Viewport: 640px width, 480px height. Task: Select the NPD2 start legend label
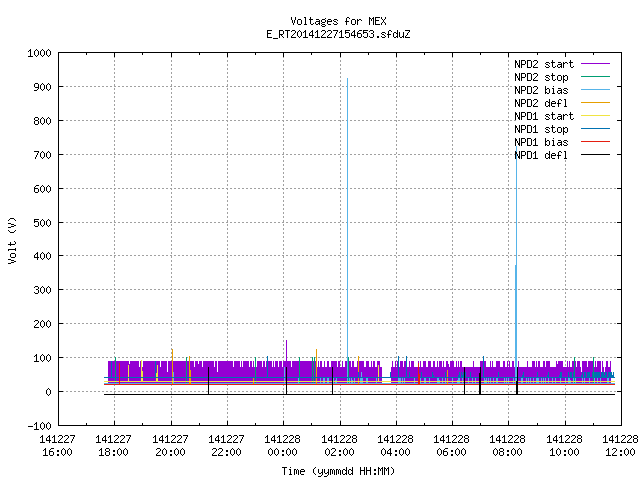click(x=544, y=64)
